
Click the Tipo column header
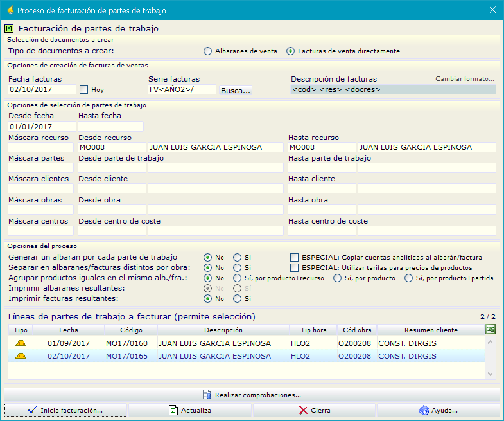point(21,330)
